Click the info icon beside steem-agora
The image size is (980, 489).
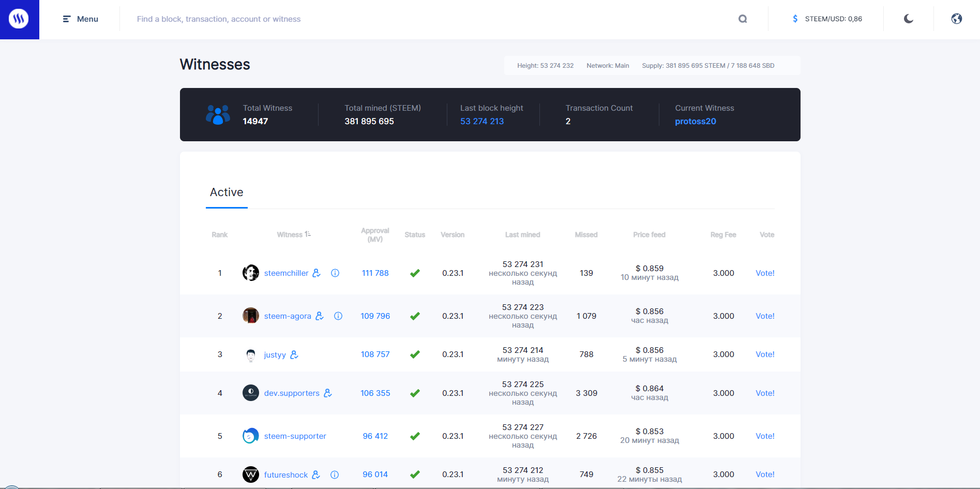coord(338,316)
